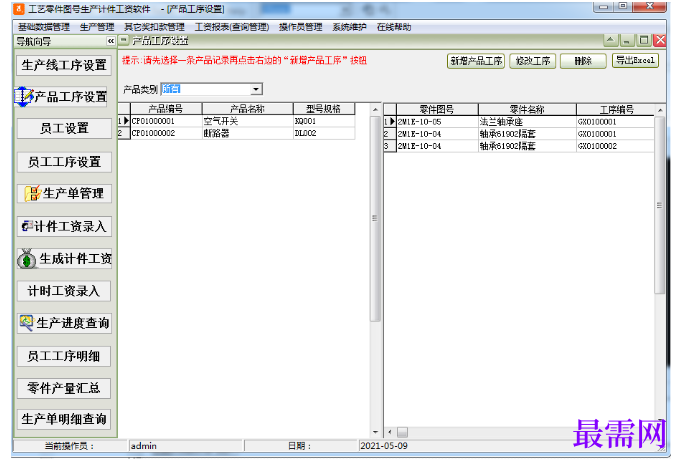The image size is (685, 465).
Task: Click the 修改工序 button
Action: 533,61
